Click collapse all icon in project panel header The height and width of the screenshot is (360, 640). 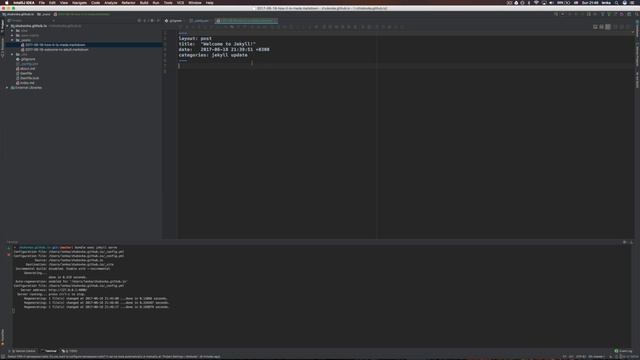click(x=145, y=20)
